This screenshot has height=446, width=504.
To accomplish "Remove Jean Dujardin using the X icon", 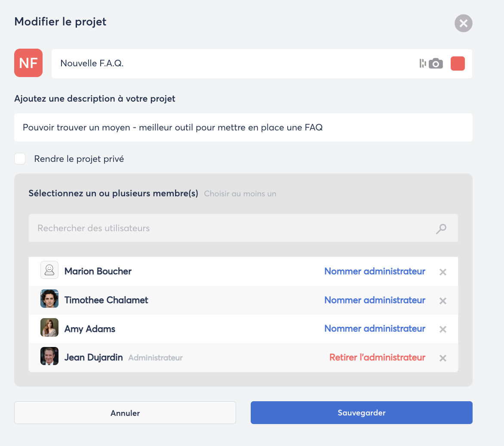I will [443, 358].
